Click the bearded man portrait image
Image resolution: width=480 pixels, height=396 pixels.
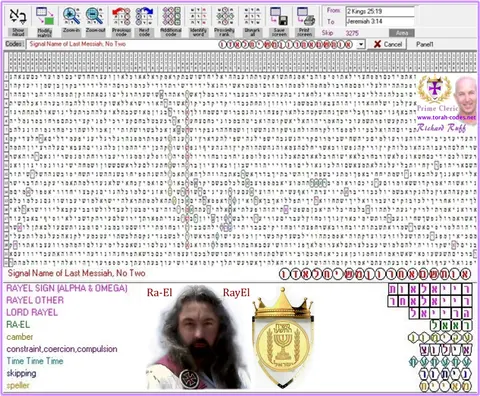pyautogui.click(x=198, y=337)
